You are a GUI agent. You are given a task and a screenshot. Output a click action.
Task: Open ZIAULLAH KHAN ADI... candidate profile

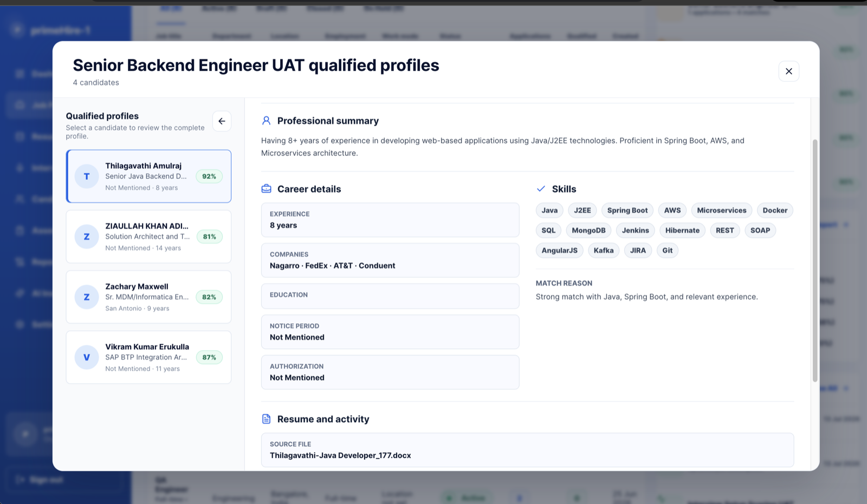click(x=148, y=237)
